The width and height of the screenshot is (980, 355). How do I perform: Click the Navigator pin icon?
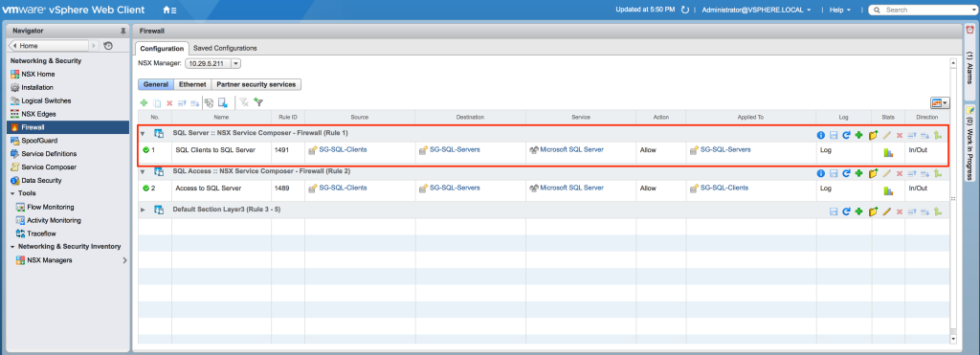(x=123, y=31)
